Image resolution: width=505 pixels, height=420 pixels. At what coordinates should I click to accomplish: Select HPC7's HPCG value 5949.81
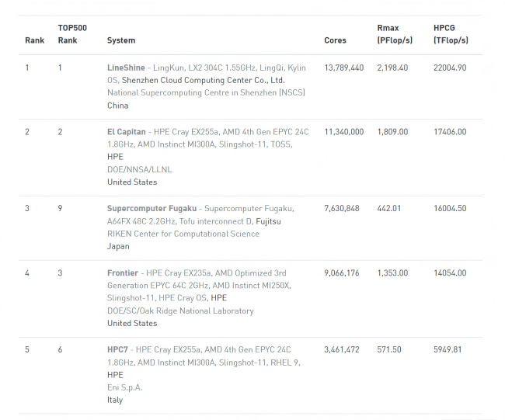(x=448, y=350)
